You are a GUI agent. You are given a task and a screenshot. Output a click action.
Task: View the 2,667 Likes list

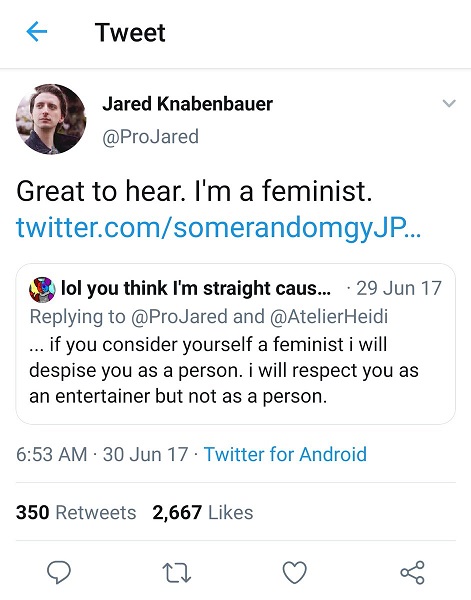coord(202,512)
